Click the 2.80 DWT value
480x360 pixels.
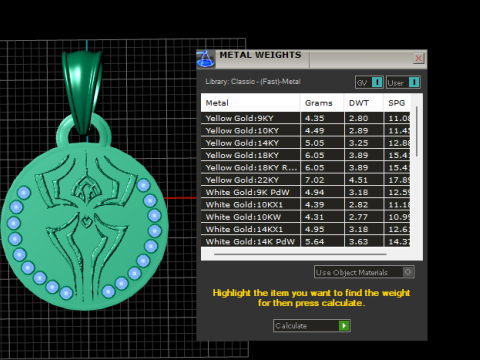358,118
